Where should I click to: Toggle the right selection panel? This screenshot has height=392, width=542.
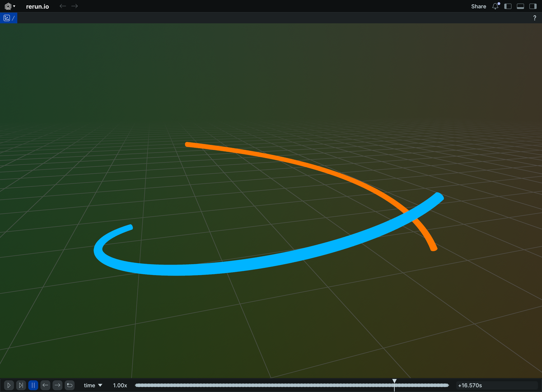click(x=533, y=6)
